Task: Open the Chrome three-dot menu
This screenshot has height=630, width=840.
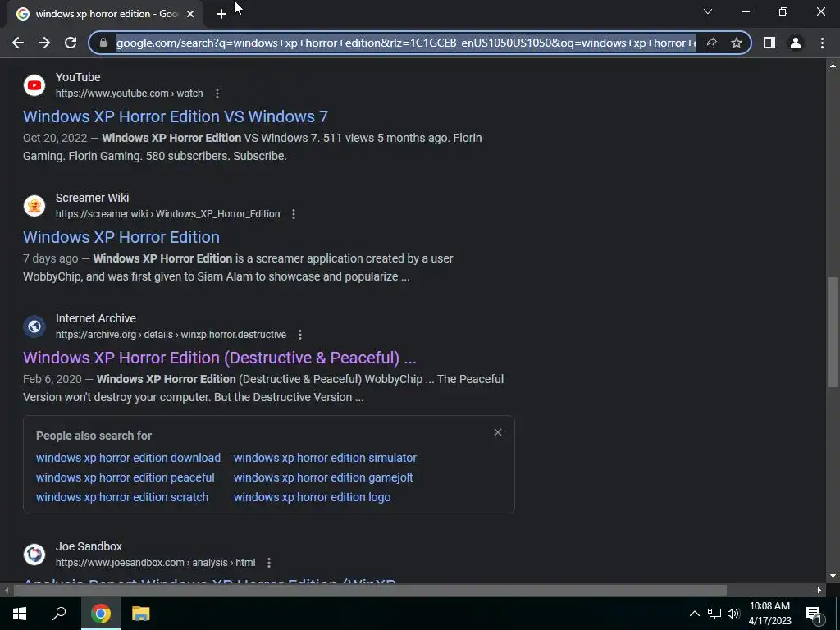Action: (x=822, y=43)
